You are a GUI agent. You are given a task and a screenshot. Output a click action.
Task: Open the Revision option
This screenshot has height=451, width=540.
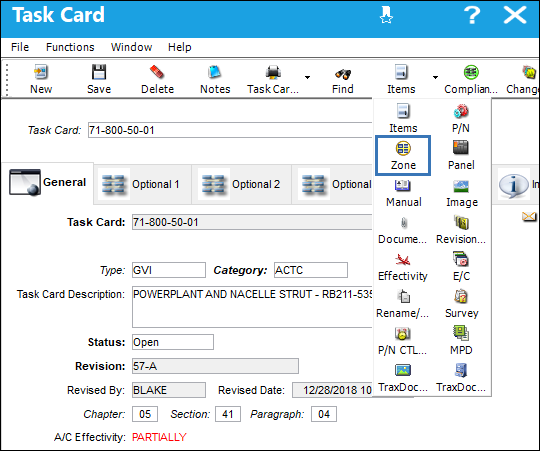(461, 230)
